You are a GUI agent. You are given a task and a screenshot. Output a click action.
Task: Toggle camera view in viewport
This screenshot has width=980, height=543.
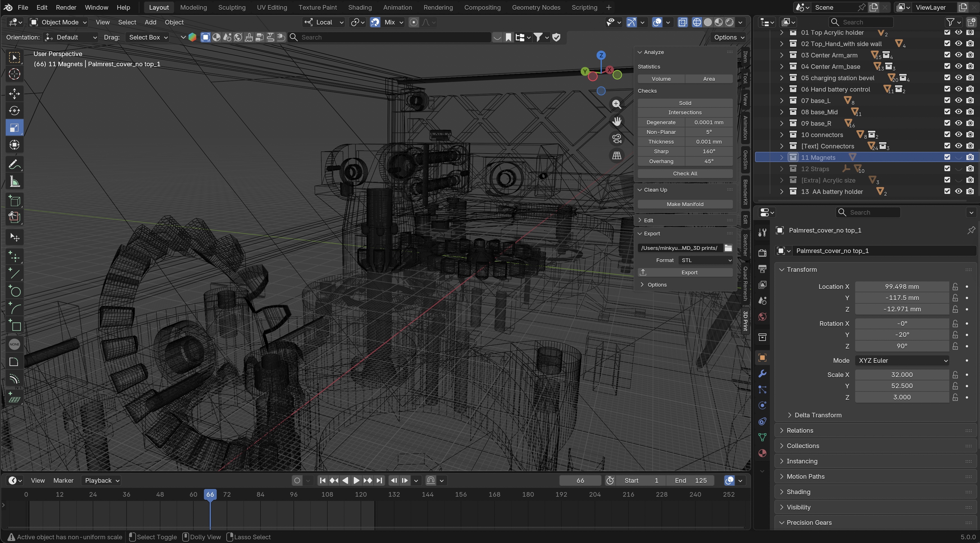(x=617, y=138)
